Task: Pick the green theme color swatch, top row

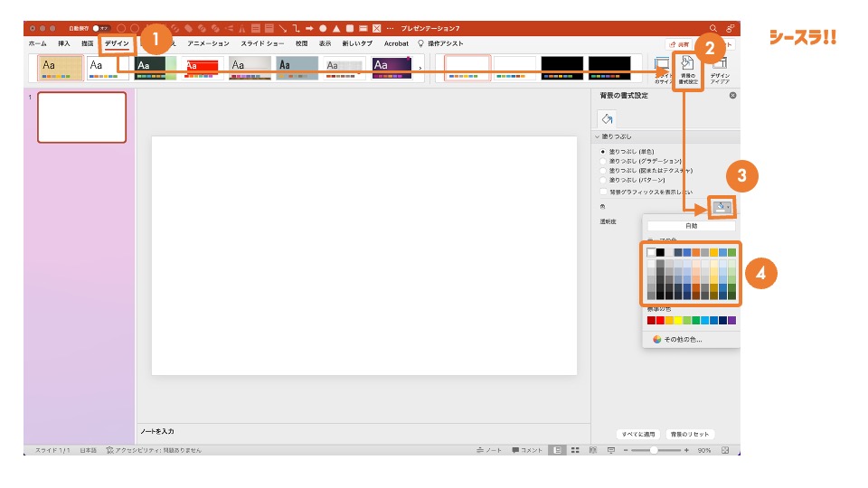Action: tap(731, 253)
